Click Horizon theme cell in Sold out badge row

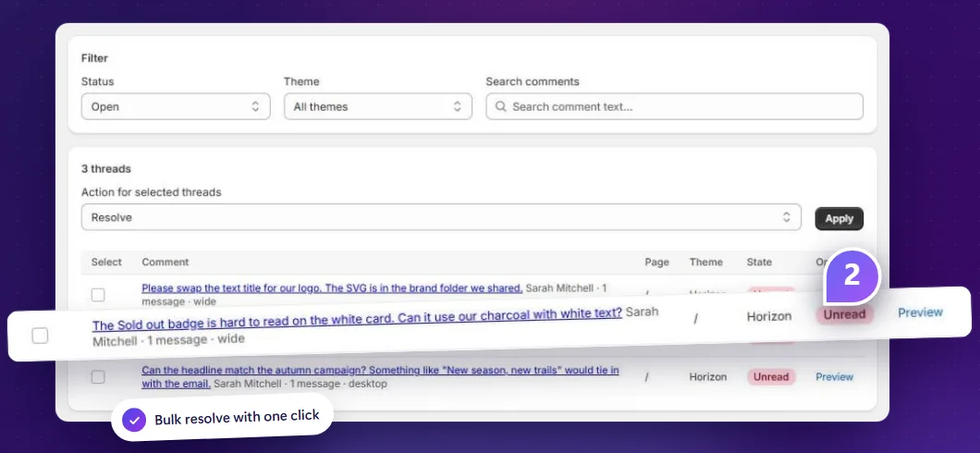tap(769, 316)
